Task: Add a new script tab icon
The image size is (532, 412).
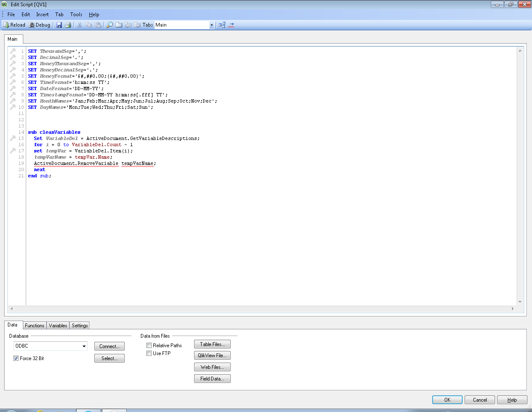Action: [x=119, y=25]
